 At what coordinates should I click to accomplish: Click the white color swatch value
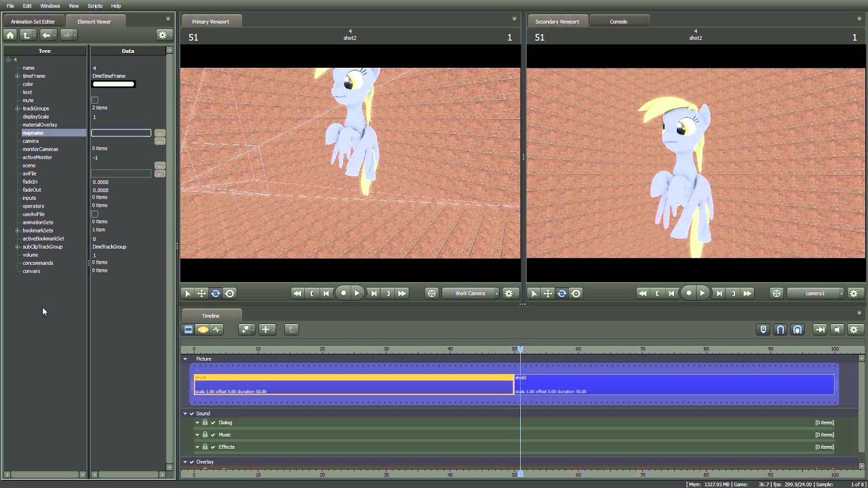point(113,84)
